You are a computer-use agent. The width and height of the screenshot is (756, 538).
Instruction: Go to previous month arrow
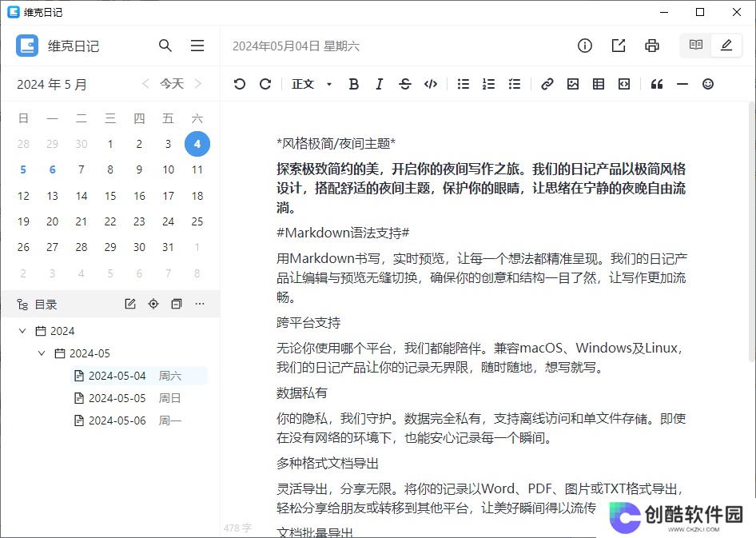tap(145, 84)
